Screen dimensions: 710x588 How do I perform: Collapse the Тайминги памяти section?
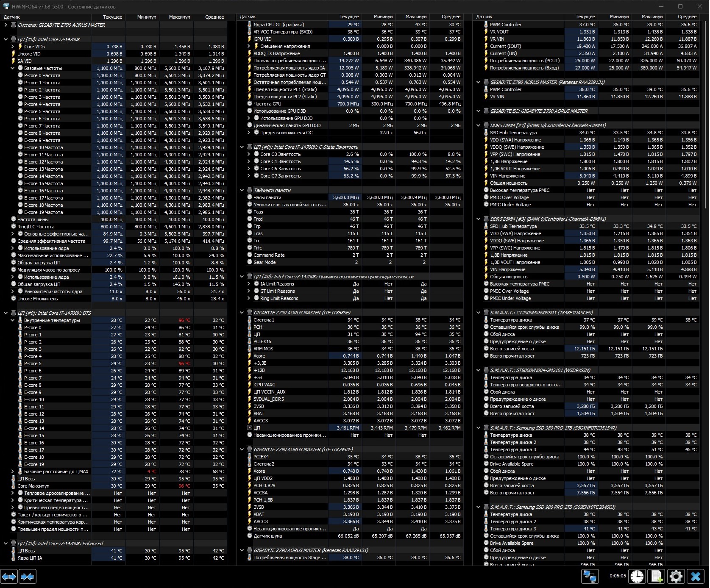coord(242,190)
